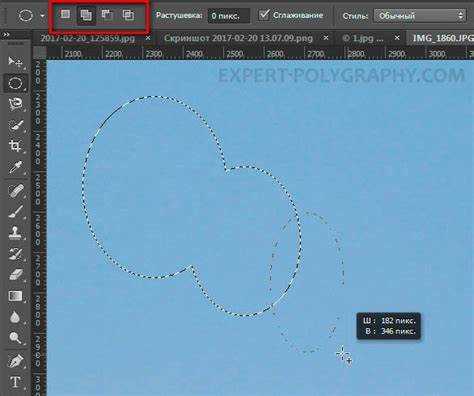This screenshot has height=396, width=474.
Task: Open the Стиль dropdown
Action: coord(420,15)
